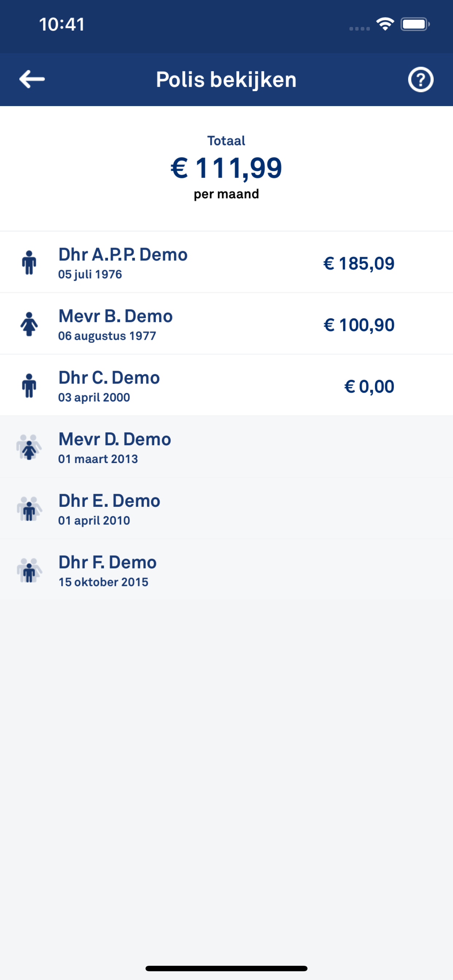Tap the family icon beside Dhr F. Demo
Image resolution: width=453 pixels, height=980 pixels.
click(x=29, y=571)
